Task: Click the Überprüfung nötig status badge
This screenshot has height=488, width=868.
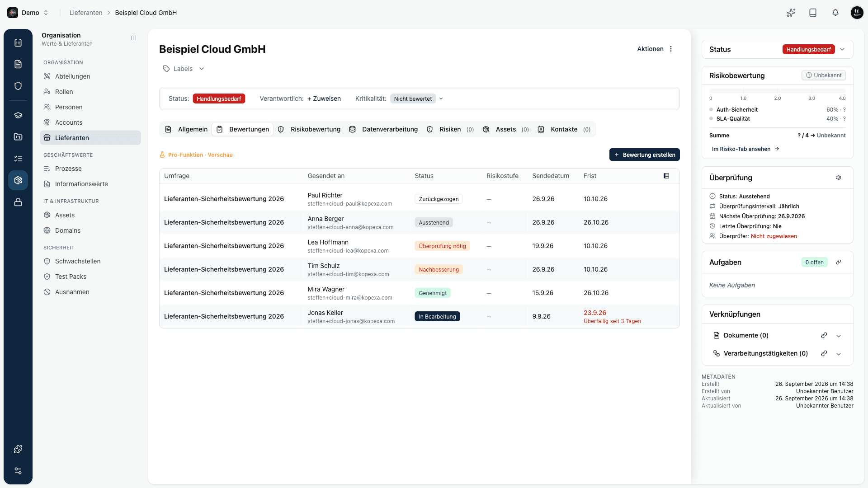Action: [x=442, y=246]
